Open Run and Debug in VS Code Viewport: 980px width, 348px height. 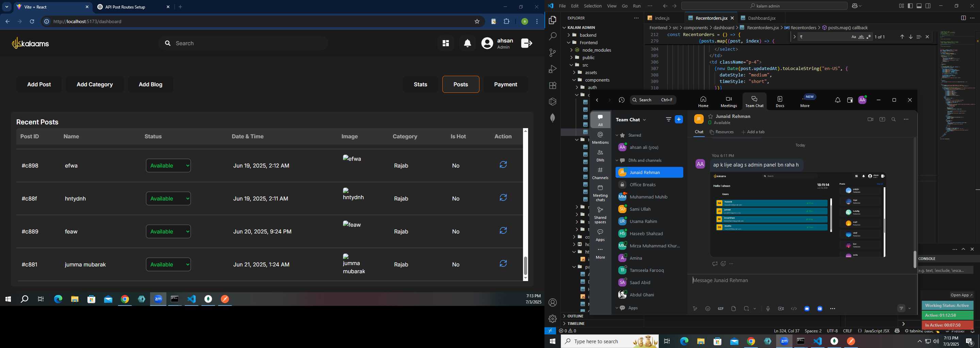(x=553, y=69)
